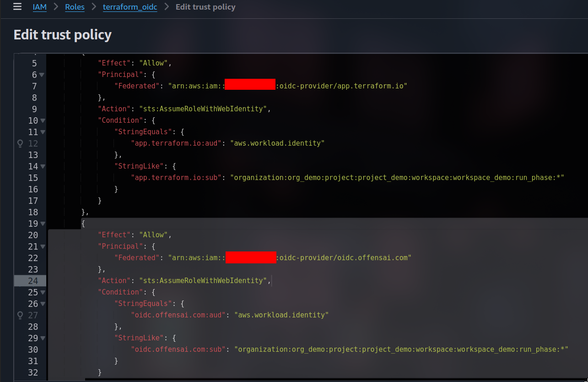Collapse the StringEquals block at line 11
Screen dimensions: 588x382
(42, 132)
